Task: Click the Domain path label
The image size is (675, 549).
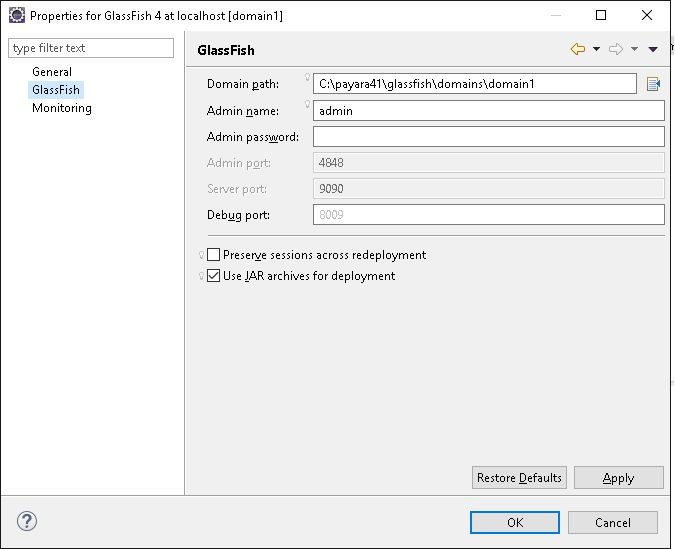Action: [x=243, y=84]
